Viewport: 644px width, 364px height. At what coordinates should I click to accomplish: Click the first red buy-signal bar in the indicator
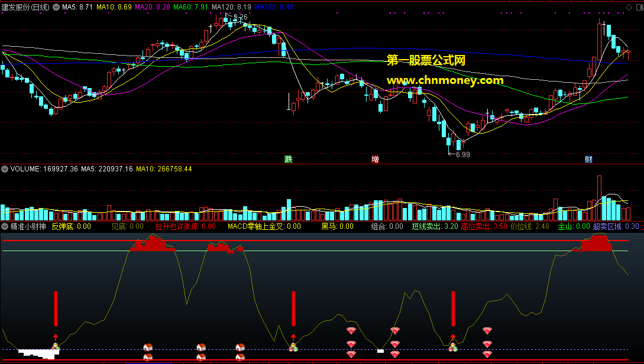56,308
